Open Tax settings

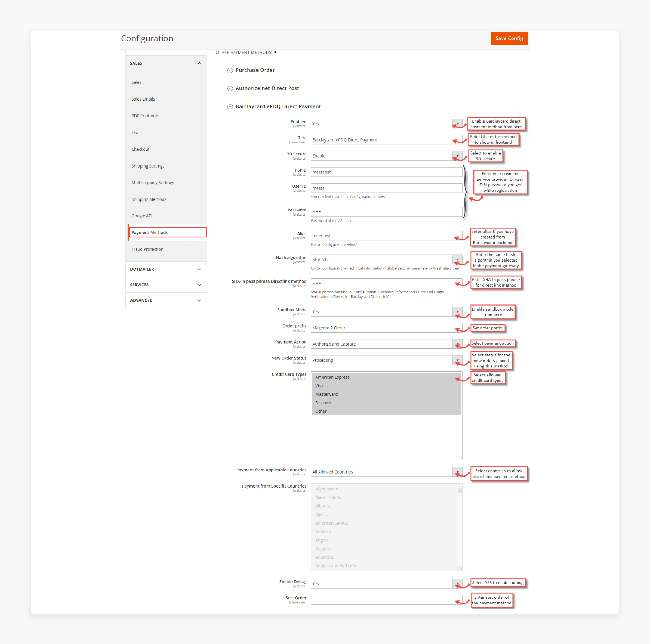135,132
